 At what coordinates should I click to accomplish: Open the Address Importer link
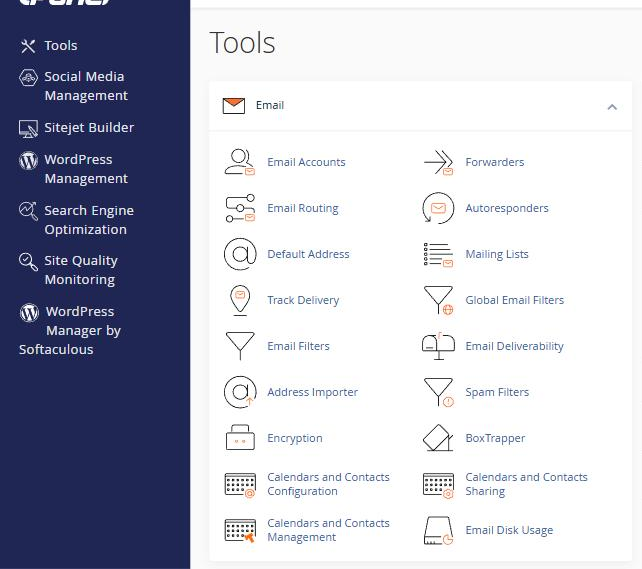[312, 392]
